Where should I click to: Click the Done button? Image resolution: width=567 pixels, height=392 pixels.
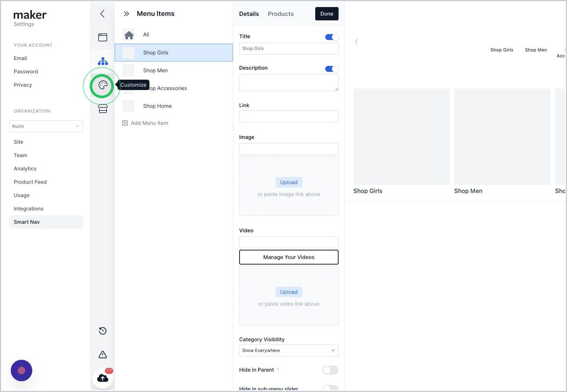coord(327,14)
